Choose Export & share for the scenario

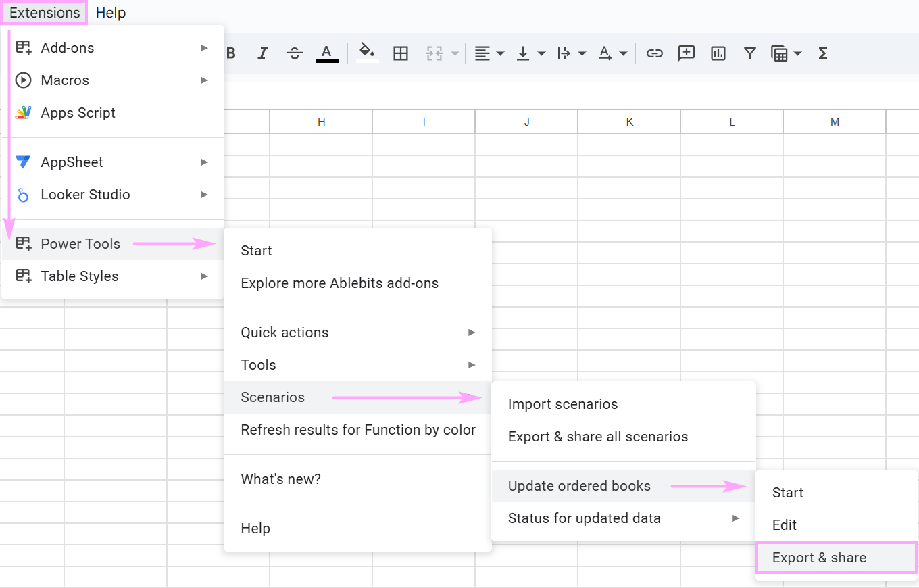pos(837,558)
